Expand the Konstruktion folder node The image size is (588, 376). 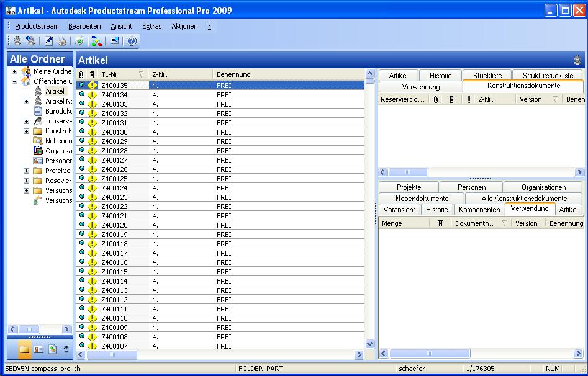pyautogui.click(x=26, y=131)
